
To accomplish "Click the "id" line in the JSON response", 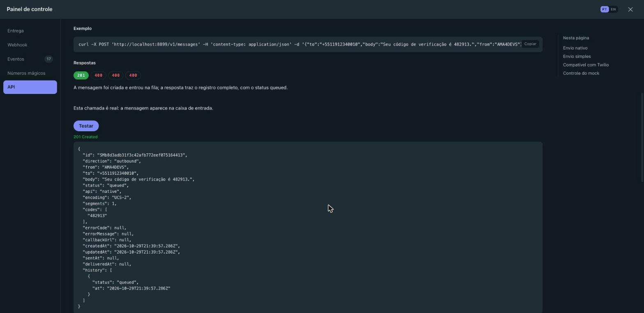I will click(135, 155).
